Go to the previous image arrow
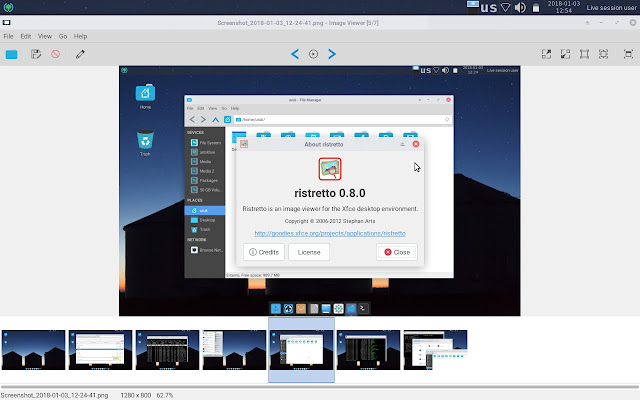 coord(295,54)
